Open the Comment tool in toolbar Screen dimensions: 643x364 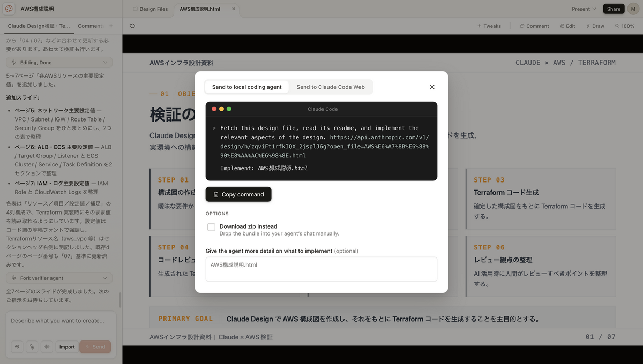(534, 26)
